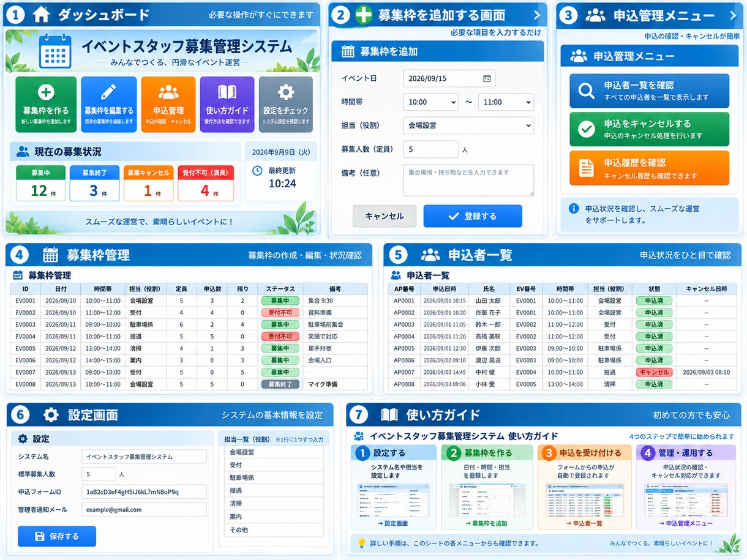Click the name 佐藤 花子 in applicant list

coord(488,313)
